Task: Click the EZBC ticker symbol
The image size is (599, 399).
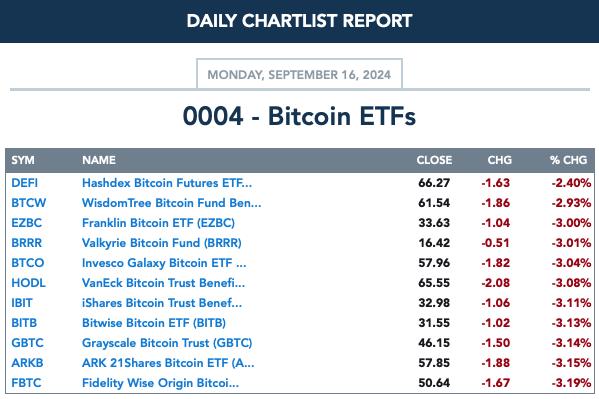Action: coord(26,223)
